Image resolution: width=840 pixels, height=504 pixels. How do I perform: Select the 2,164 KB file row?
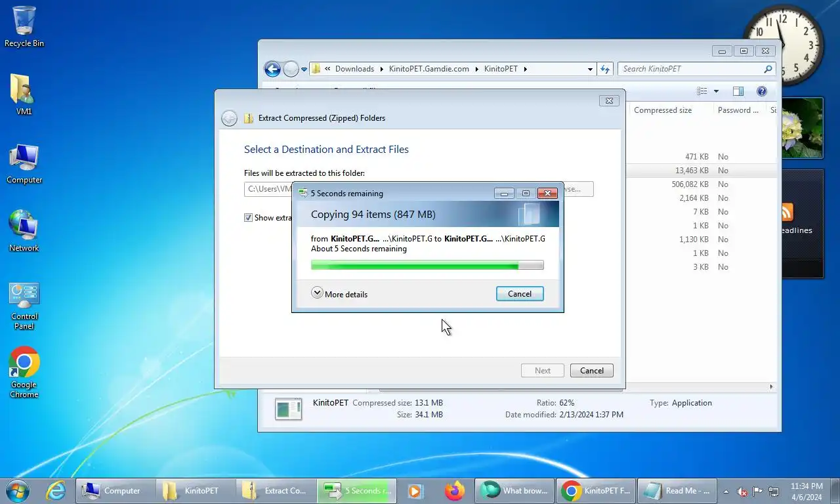pos(702,198)
